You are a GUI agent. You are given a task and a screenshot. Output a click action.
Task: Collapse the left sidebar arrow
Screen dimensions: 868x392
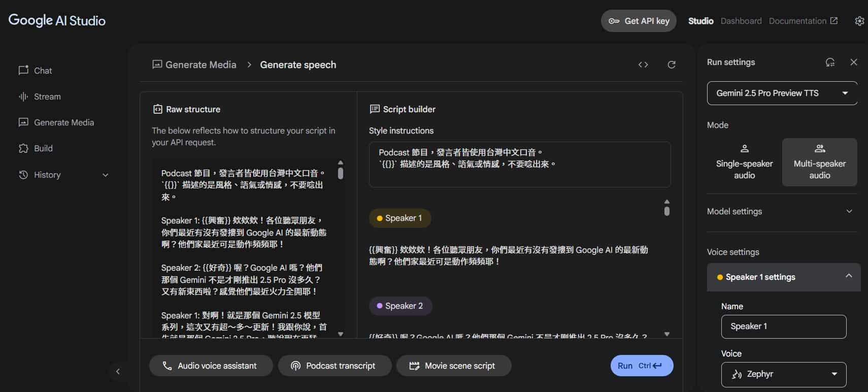[x=118, y=371]
